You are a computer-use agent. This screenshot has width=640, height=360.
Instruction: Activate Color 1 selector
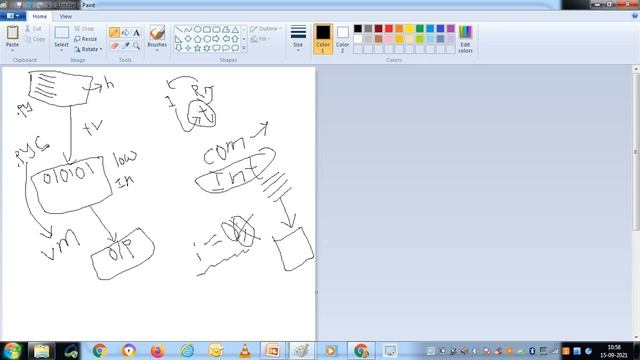point(323,39)
